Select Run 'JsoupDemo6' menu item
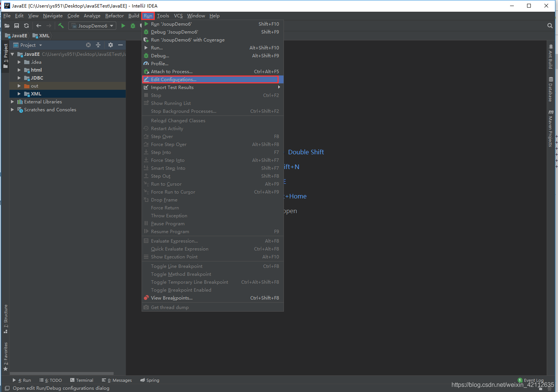The width and height of the screenshot is (558, 392). click(x=213, y=24)
